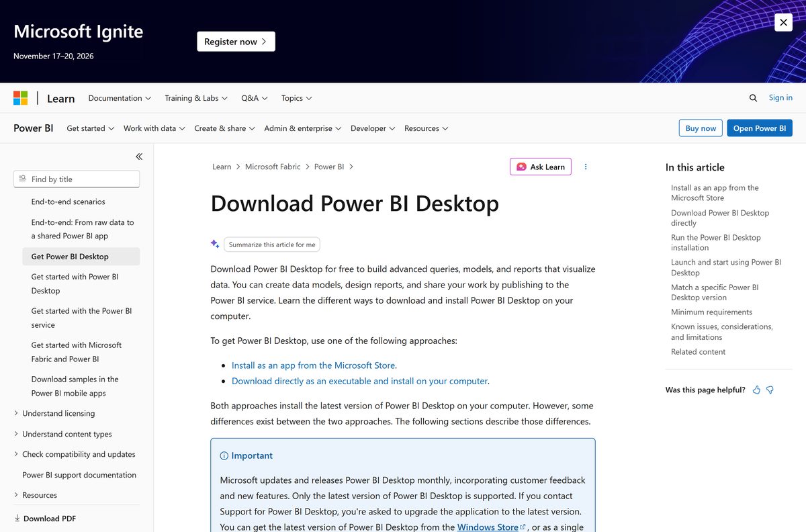Click the Learn breadcrumb
The width and height of the screenshot is (806, 532).
pyautogui.click(x=222, y=167)
